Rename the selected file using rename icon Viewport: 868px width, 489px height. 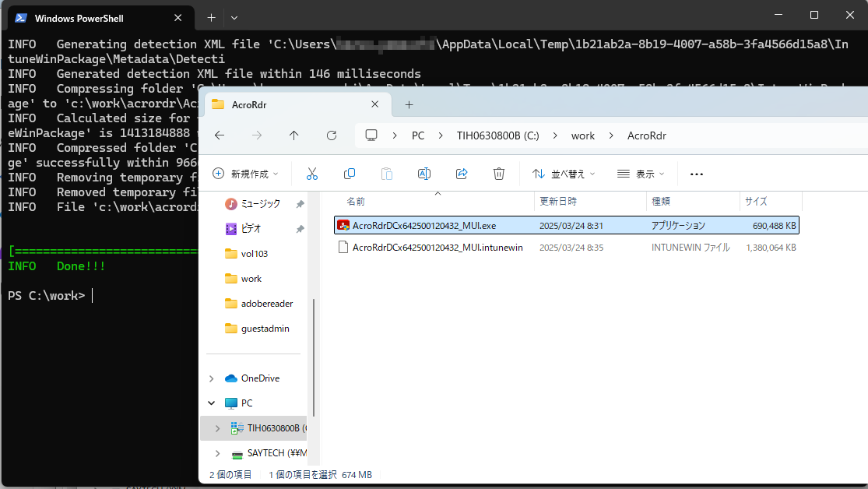(x=423, y=174)
